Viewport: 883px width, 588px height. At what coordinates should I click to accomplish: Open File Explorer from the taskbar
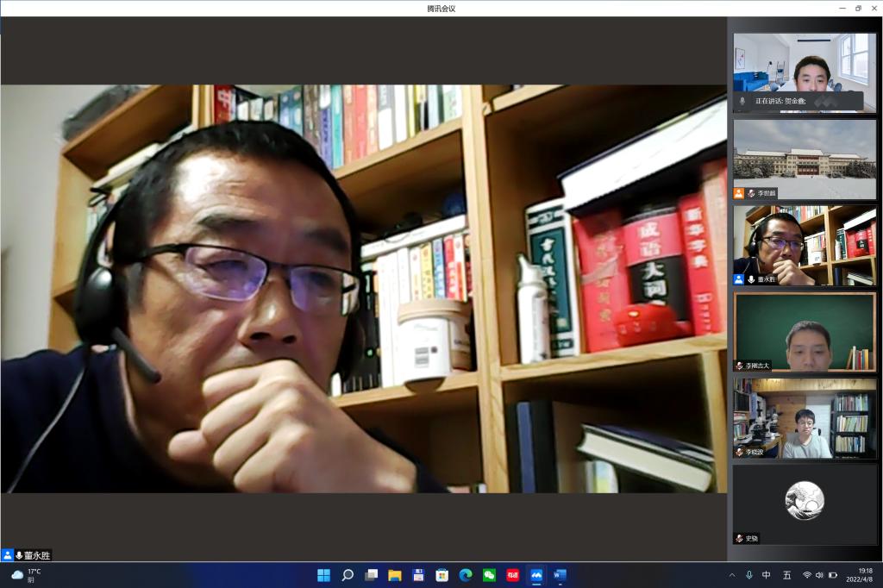tap(395, 575)
